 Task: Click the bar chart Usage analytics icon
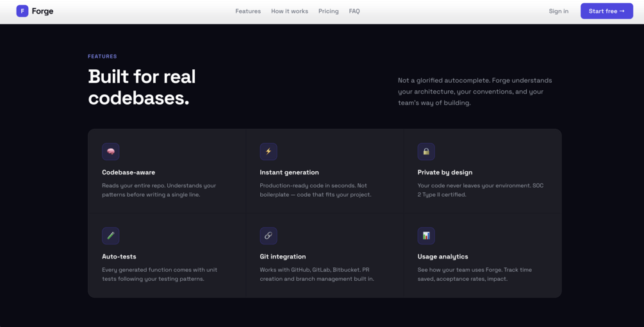[426, 236]
